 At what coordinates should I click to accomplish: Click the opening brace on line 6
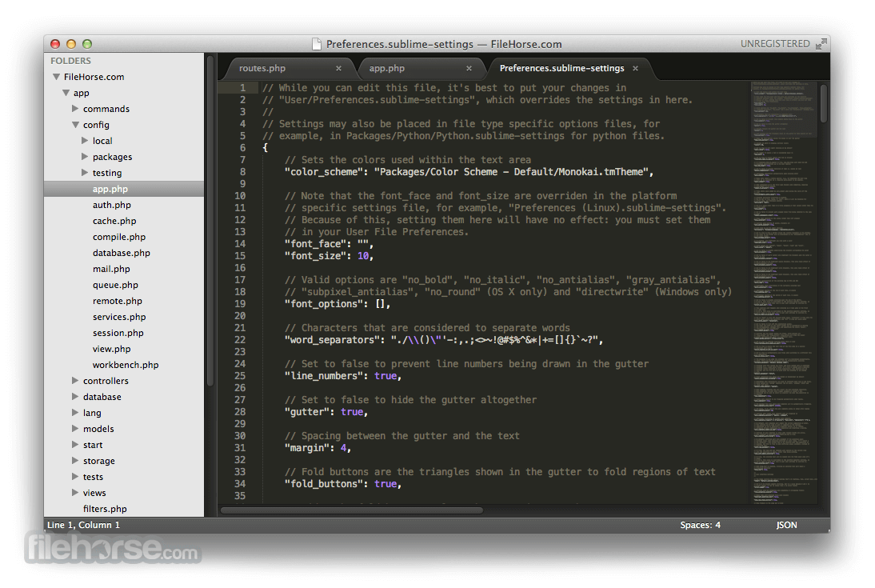266,148
